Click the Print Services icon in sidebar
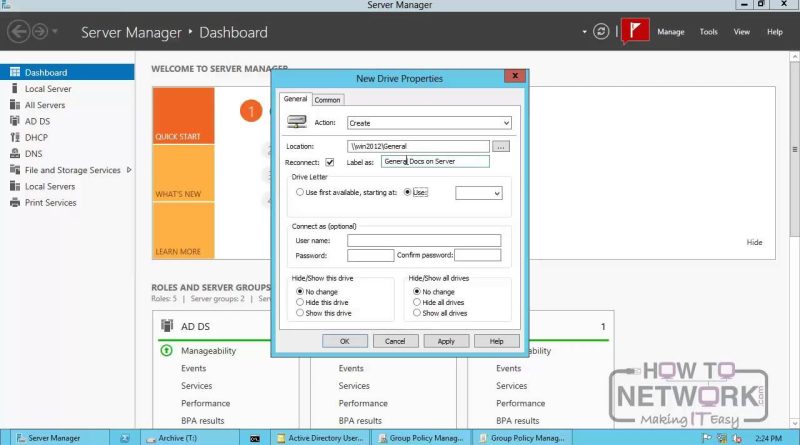Screen dimensions: 800x445 pyautogui.click(x=15, y=203)
